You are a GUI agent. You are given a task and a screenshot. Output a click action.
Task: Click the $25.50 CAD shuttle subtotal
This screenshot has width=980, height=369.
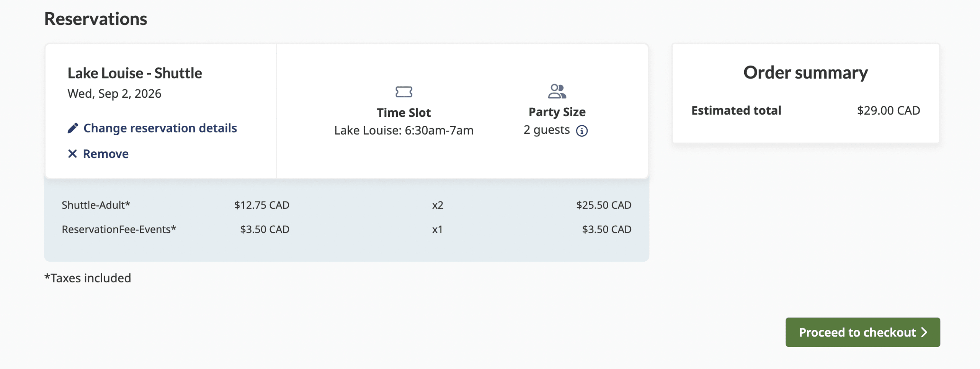[x=603, y=205]
